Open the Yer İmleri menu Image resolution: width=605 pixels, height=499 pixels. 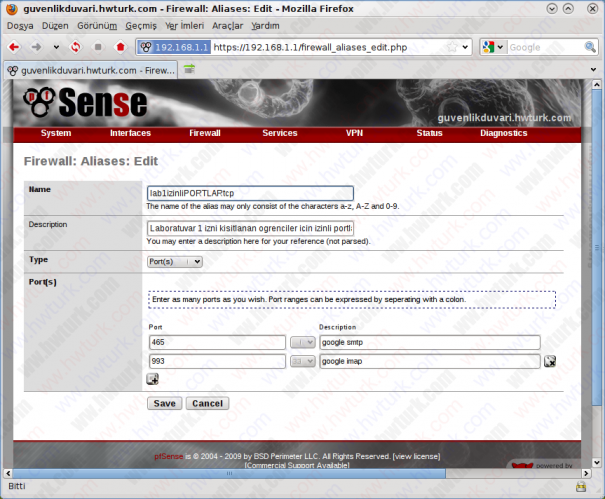(184, 26)
